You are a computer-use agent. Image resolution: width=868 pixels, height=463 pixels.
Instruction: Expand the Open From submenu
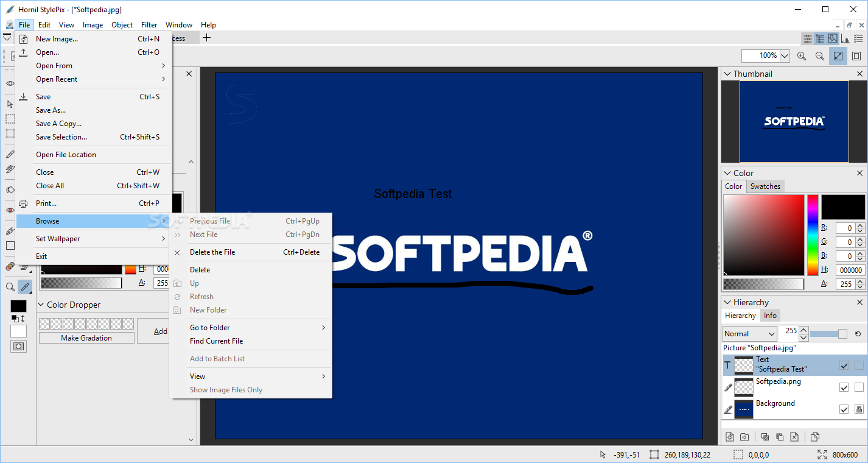coord(94,66)
